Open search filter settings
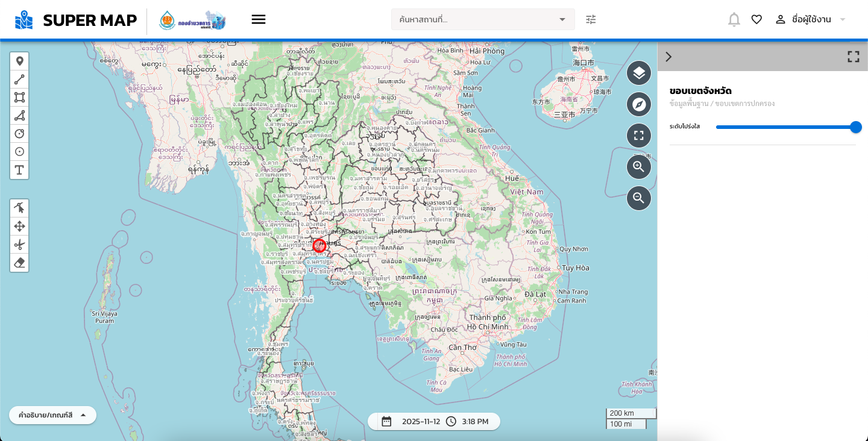This screenshot has width=868, height=441. point(591,19)
